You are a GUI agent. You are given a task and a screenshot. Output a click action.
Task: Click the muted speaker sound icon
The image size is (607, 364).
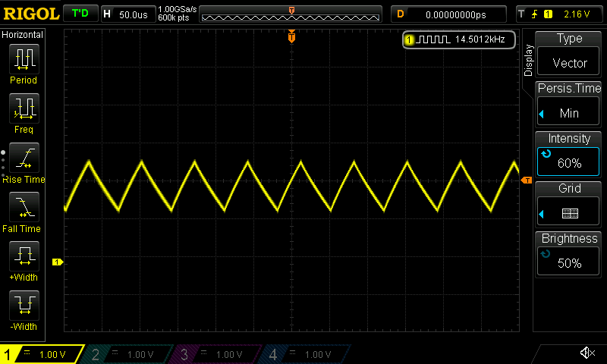click(x=587, y=353)
